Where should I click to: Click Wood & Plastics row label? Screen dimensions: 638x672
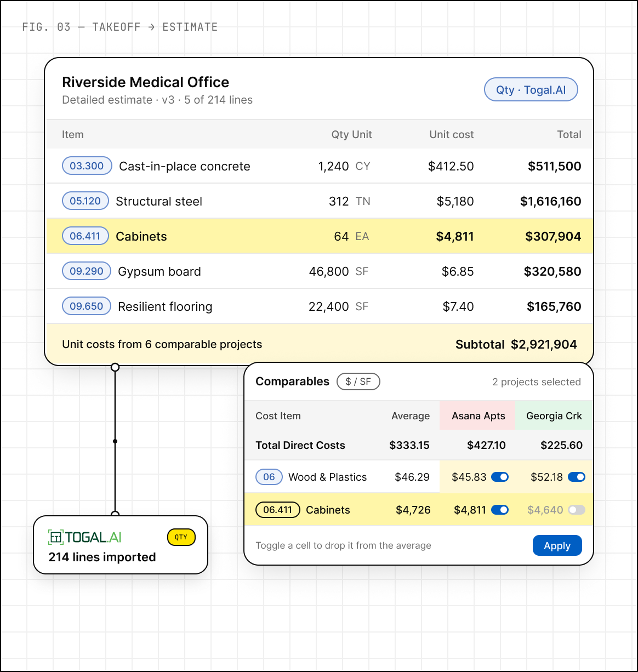[328, 477]
